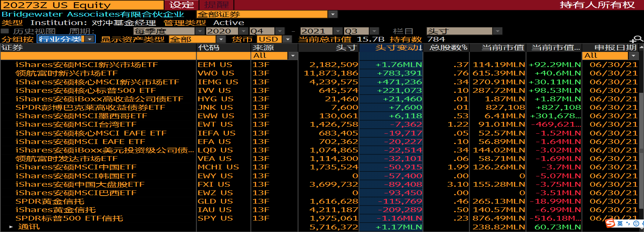Image resolution: width=644 pixels, height=232 pixels.
Task: Click the scrollbar up arrow
Action: pos(642,48)
